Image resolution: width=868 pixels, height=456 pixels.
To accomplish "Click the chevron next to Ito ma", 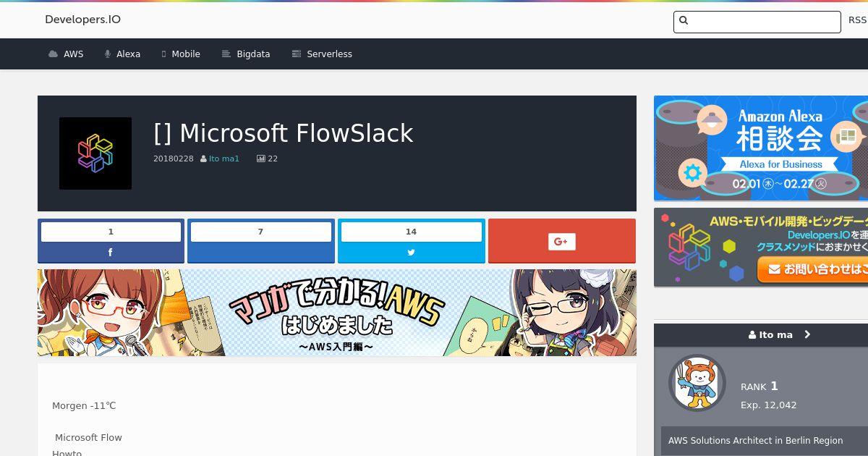I will (807, 334).
